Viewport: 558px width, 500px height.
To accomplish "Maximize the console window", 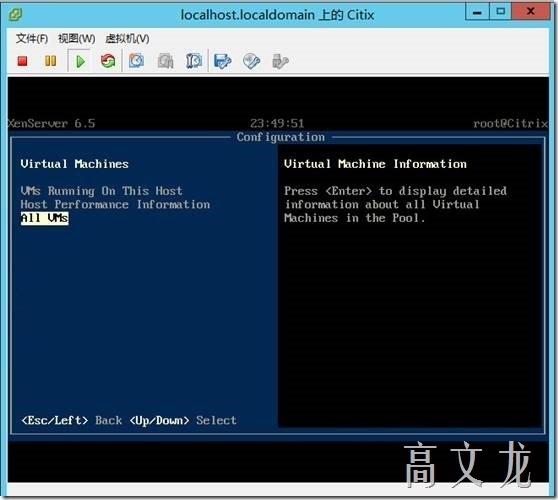I will pyautogui.click(x=500, y=12).
